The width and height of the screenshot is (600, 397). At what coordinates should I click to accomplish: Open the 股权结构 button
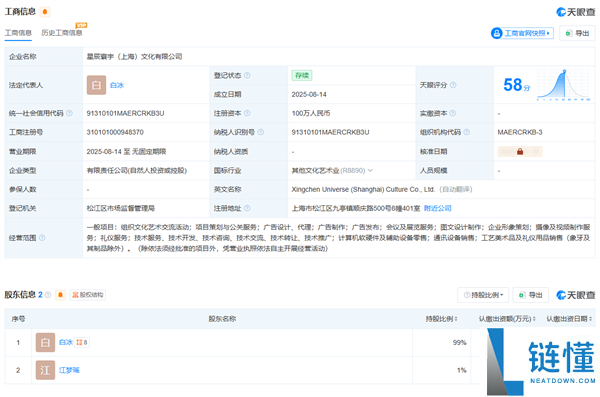tap(88, 295)
